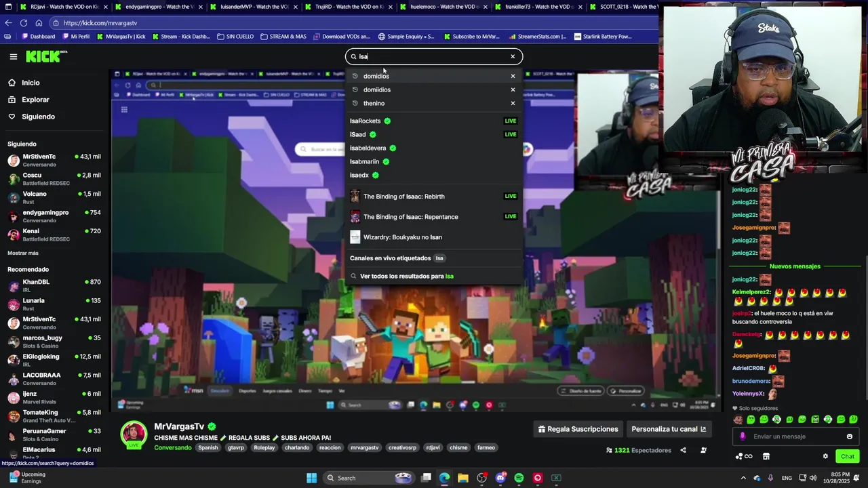The height and width of the screenshot is (488, 868).
Task: Remove 'domiidios' from recent searches
Action: coord(513,89)
